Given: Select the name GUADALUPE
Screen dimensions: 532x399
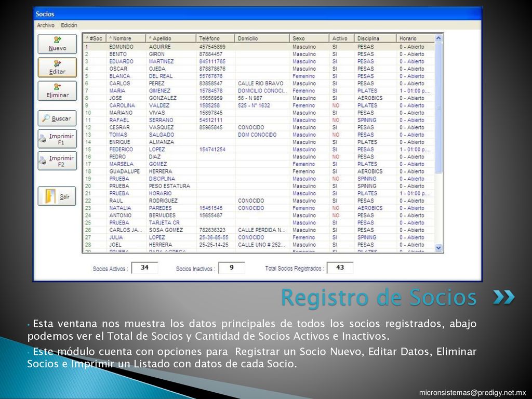Looking at the screenshot, I should (x=124, y=171).
